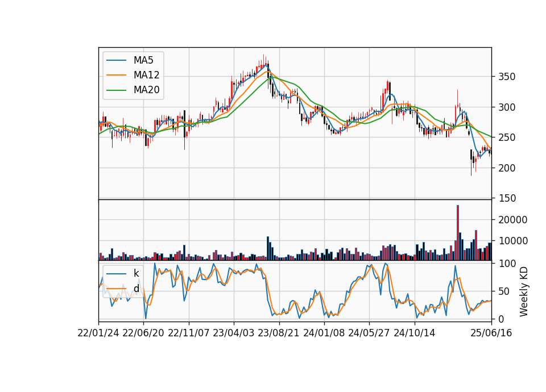
Task: Click the 24/10/14 date label
Action: pyautogui.click(x=415, y=333)
